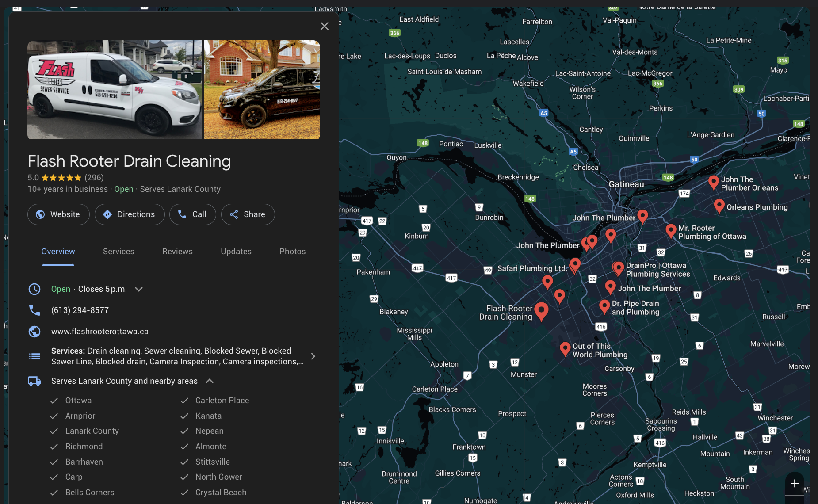818x504 pixels.
Task: Click the Website button
Action: point(58,214)
